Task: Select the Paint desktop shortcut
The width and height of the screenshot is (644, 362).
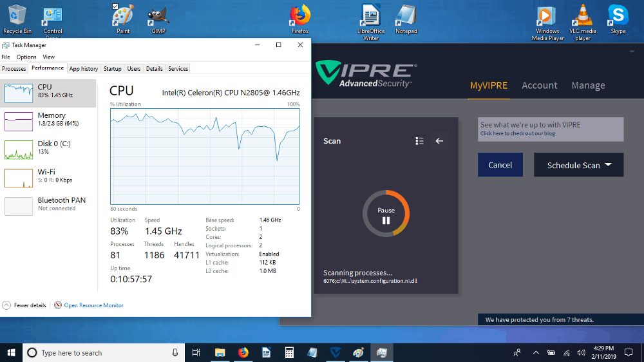Action: pyautogui.click(x=123, y=19)
